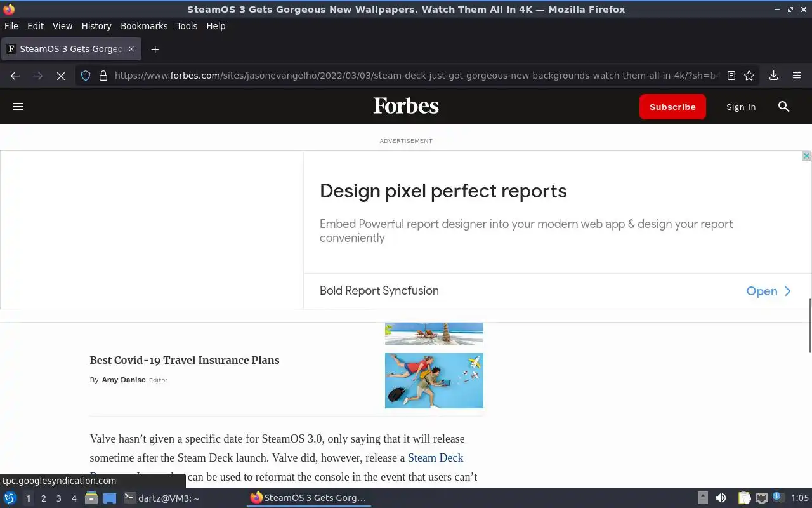Open the View menu
The width and height of the screenshot is (812, 508).
(x=62, y=26)
